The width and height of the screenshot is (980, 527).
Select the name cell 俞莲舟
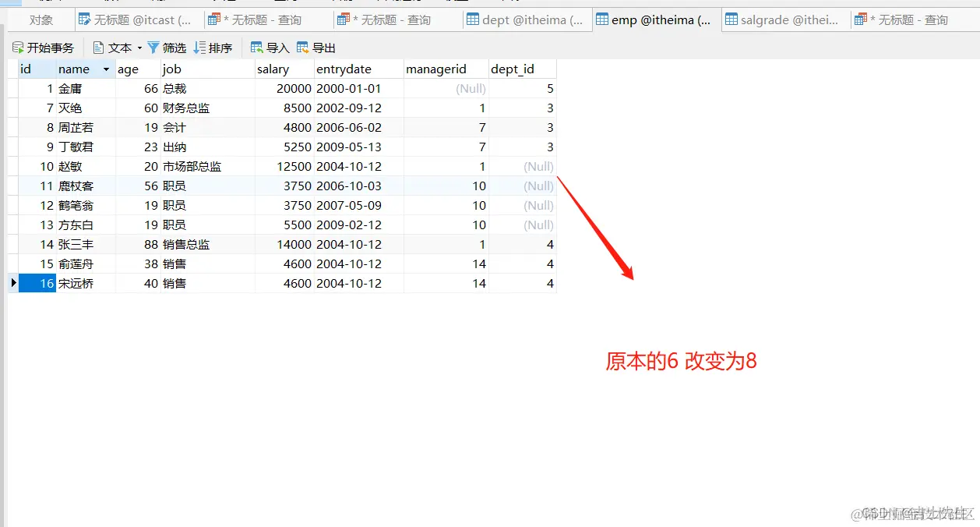86,264
